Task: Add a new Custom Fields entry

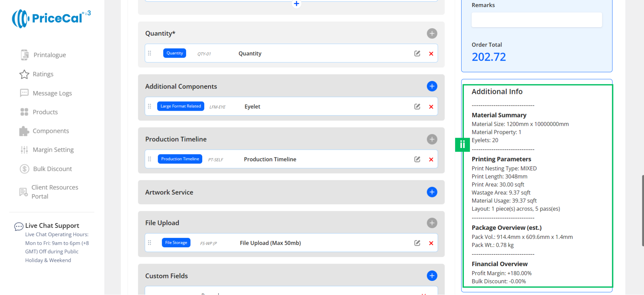Action: tap(432, 276)
